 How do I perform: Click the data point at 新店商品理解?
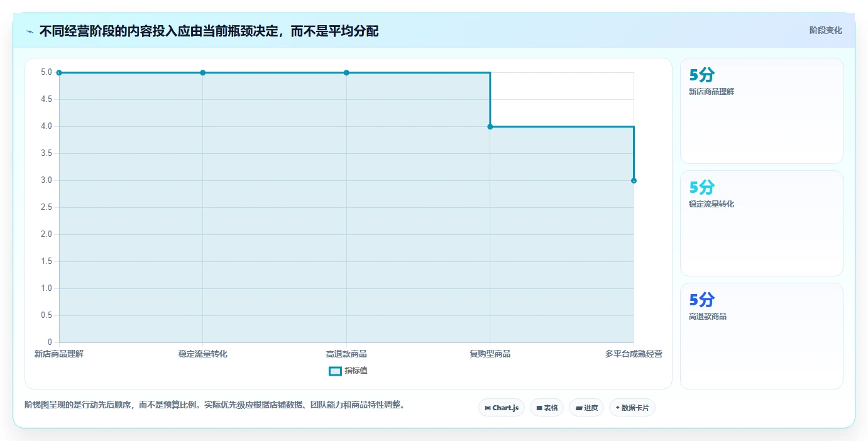coord(59,73)
